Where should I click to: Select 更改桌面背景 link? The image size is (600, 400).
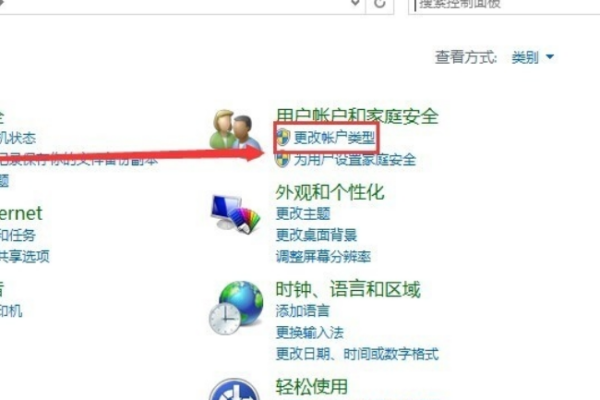tap(316, 235)
